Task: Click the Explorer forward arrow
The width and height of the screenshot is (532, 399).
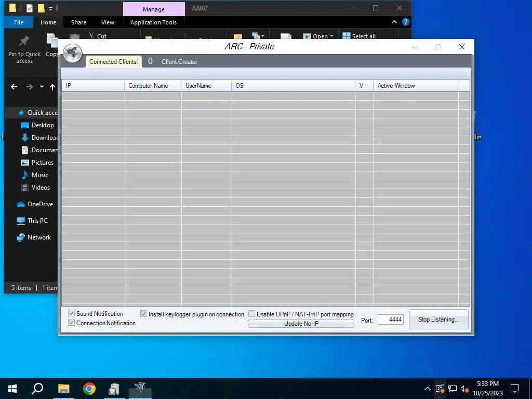Action: pyautogui.click(x=30, y=87)
